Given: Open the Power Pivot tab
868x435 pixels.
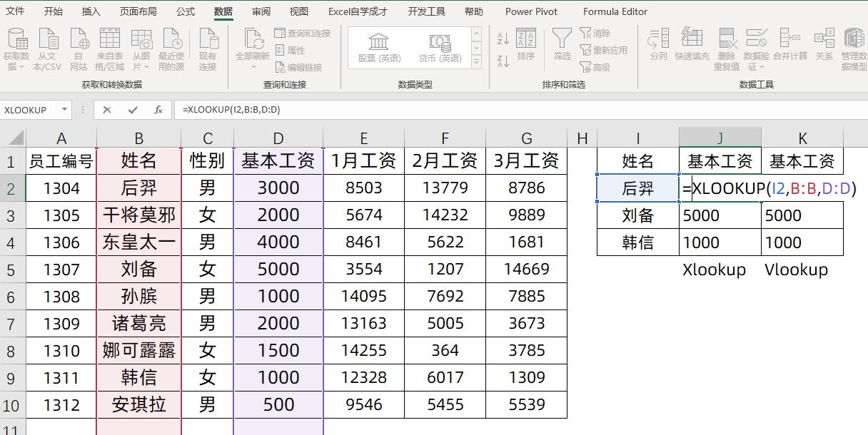Looking at the screenshot, I should coord(530,11).
